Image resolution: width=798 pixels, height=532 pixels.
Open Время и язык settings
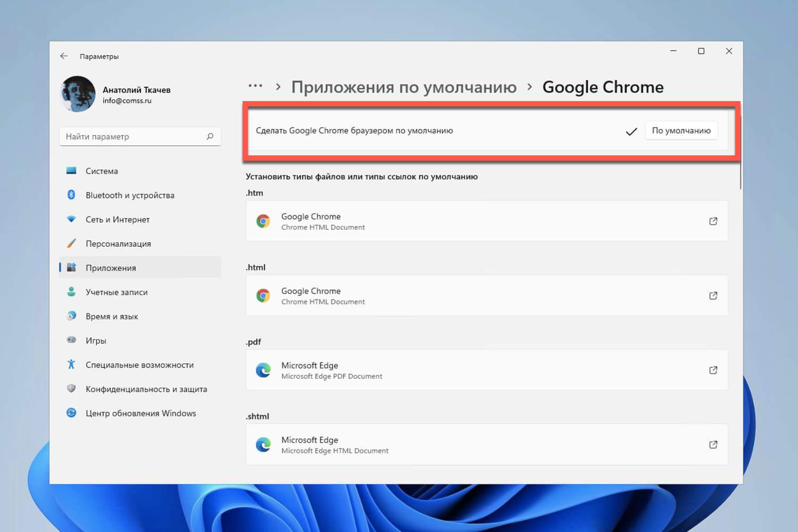(x=140, y=316)
